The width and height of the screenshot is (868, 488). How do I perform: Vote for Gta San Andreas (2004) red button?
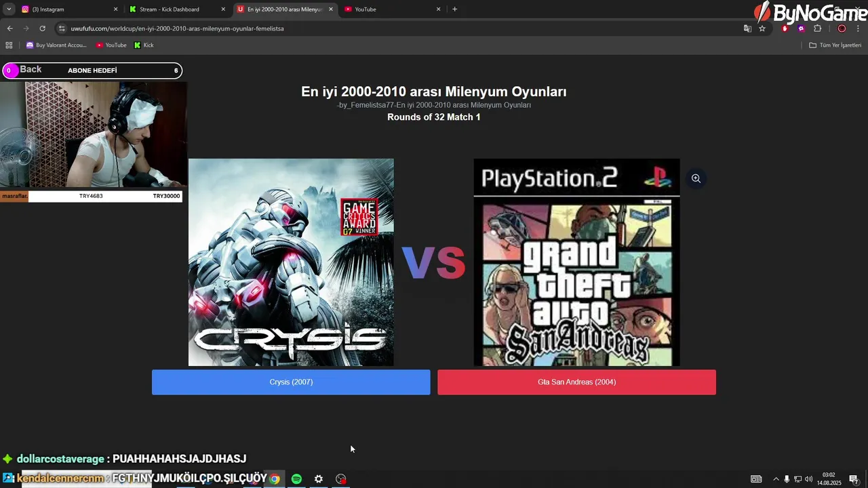[x=576, y=382]
